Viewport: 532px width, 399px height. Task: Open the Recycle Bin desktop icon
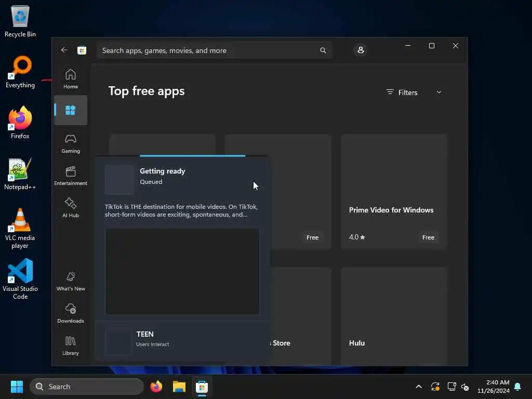tap(20, 21)
